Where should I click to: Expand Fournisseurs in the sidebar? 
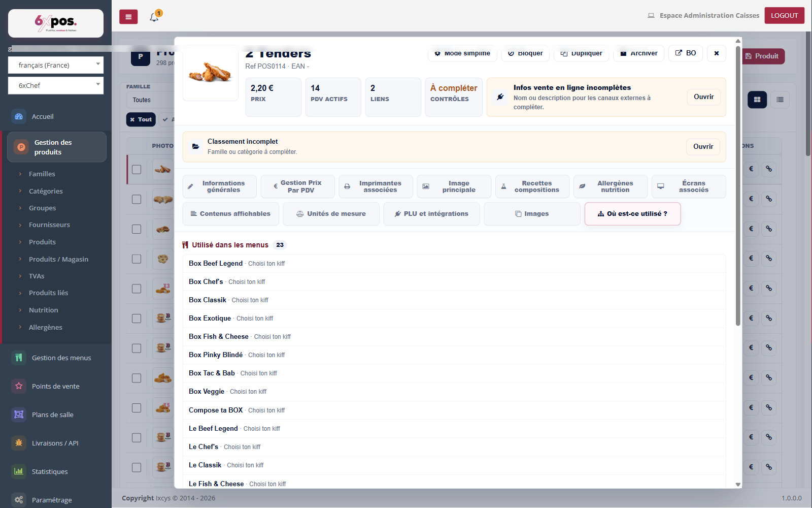click(49, 225)
